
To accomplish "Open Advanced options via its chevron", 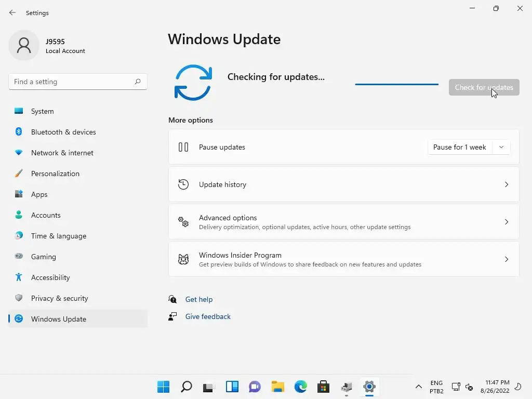I will (506, 222).
